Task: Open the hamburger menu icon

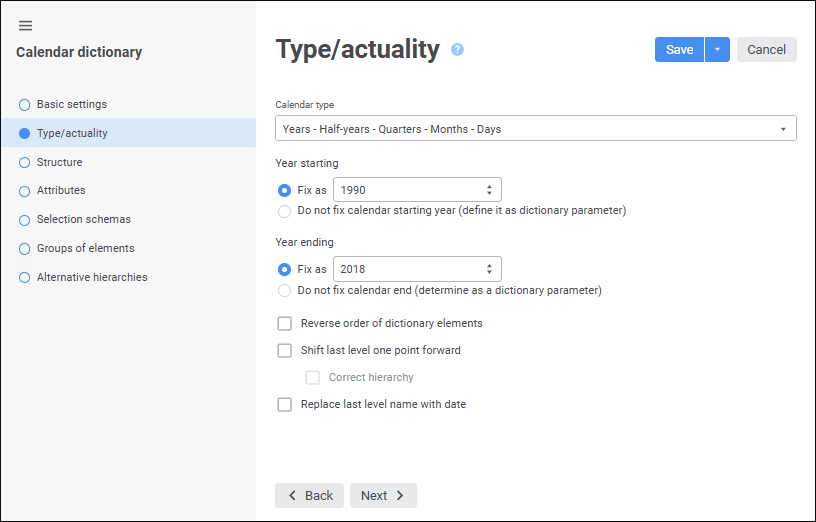Action: coord(25,25)
